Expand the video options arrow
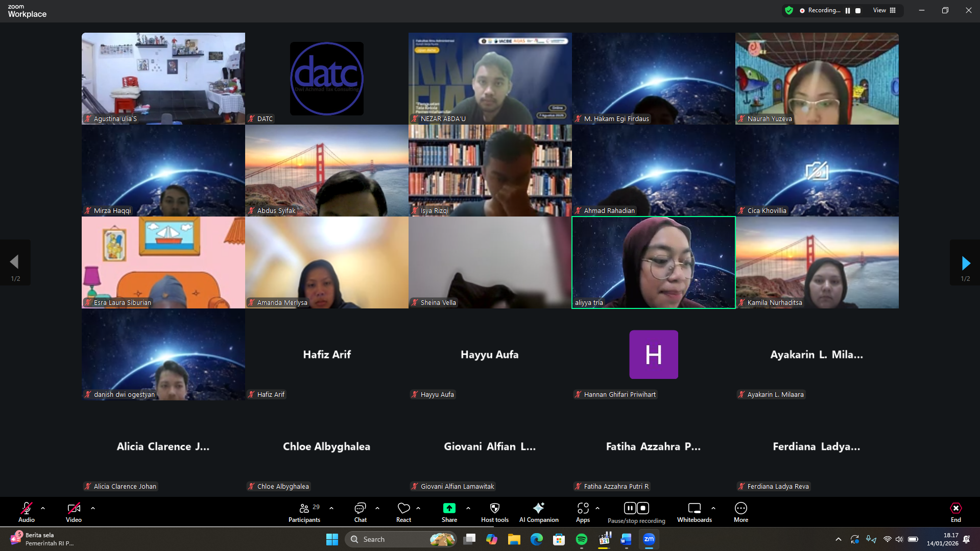Viewport: 980px width, 551px height. click(x=93, y=508)
